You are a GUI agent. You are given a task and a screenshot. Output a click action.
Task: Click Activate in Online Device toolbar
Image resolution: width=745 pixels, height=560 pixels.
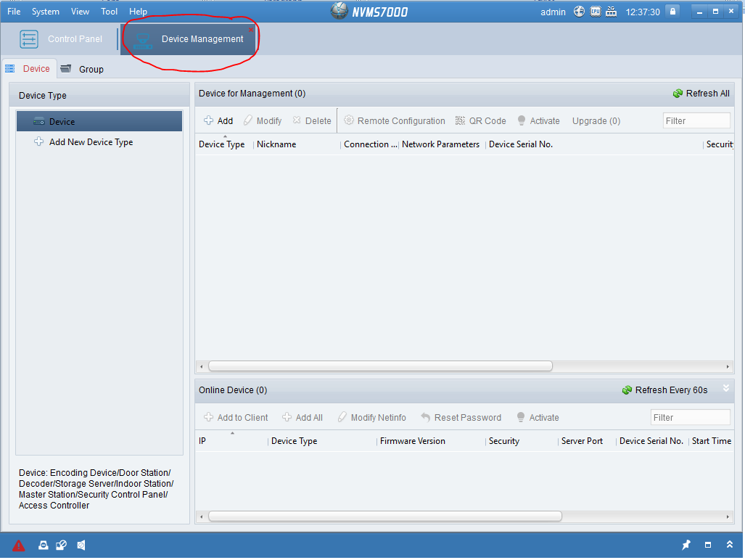(x=538, y=418)
